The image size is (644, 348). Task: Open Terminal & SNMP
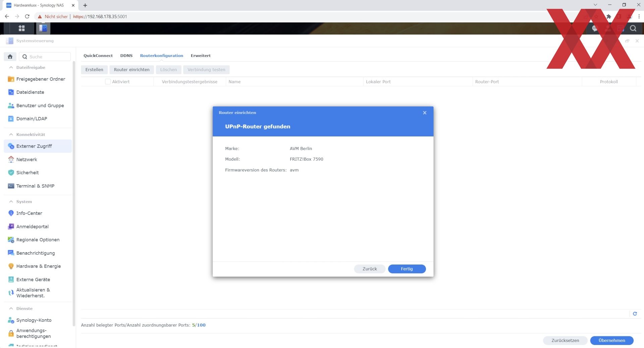(38, 186)
